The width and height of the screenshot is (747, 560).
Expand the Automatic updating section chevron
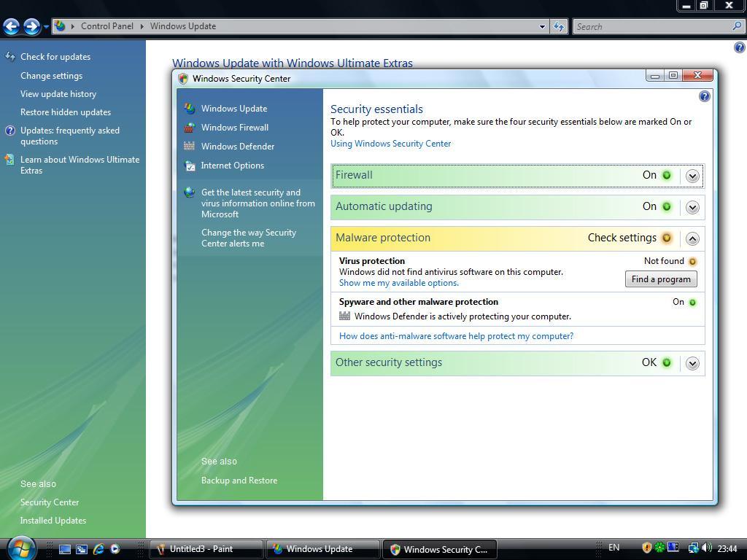click(x=692, y=208)
